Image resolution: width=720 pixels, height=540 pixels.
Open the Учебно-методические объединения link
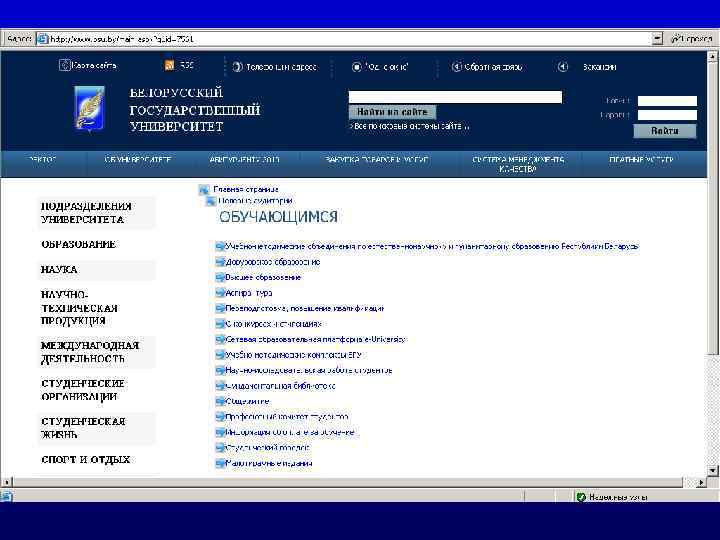432,247
